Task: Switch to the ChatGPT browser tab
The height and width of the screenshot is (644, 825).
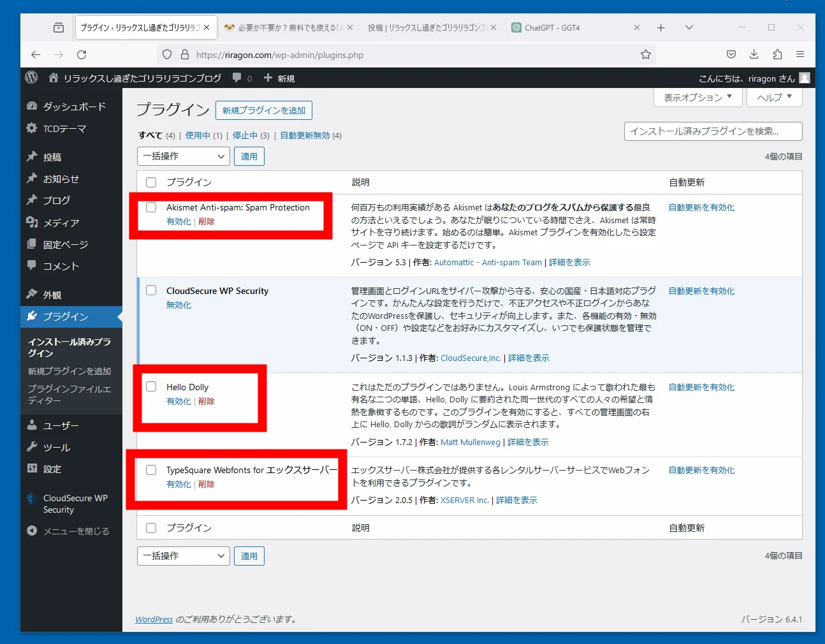Action: pos(552,28)
